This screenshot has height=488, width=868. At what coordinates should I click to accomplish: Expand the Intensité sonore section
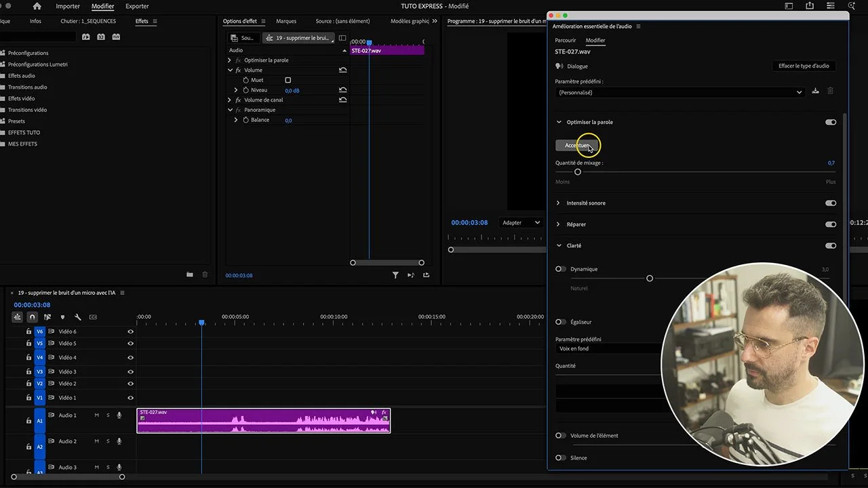tap(558, 203)
